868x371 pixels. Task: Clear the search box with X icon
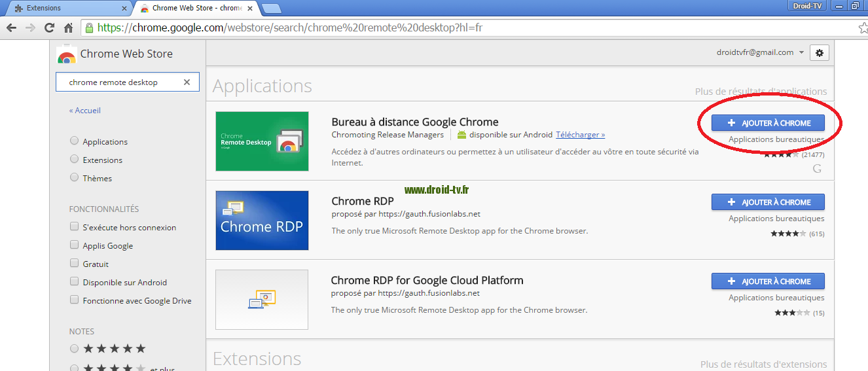coord(187,82)
